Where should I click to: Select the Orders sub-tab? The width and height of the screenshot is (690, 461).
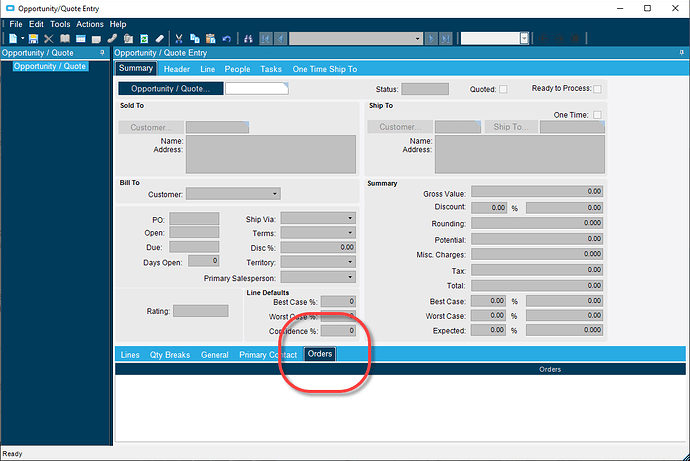(320, 354)
